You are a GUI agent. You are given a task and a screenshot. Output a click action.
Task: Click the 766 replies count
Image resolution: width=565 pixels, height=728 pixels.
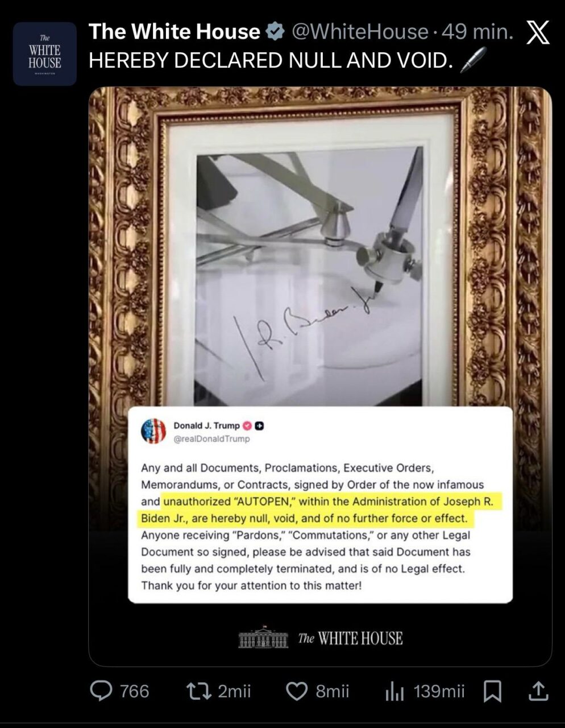click(x=134, y=692)
